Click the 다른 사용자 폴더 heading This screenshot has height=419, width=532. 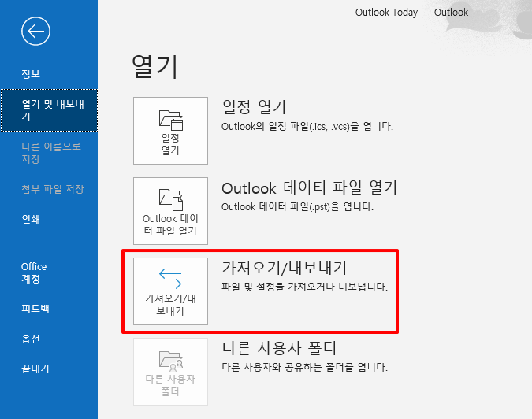tap(279, 348)
